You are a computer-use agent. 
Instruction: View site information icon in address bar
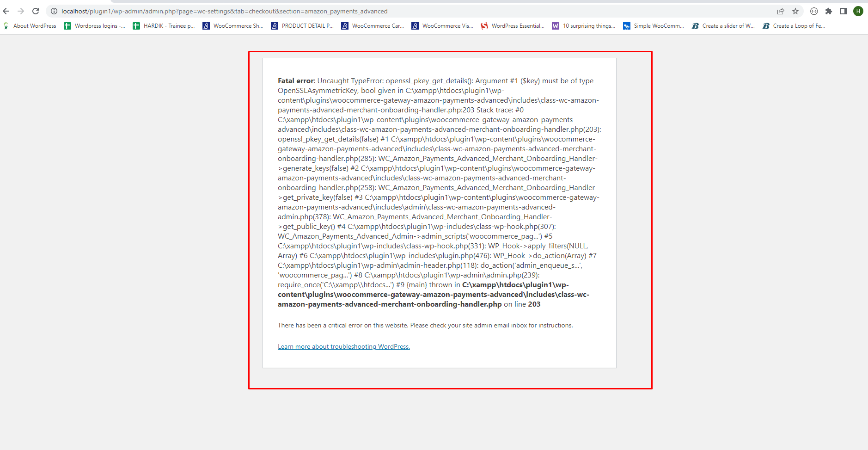pos(54,11)
